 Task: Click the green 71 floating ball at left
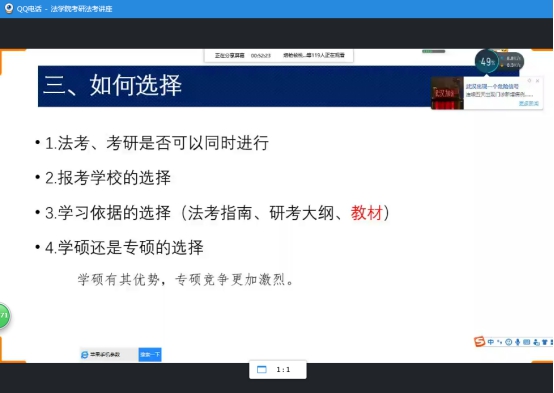click(x=4, y=316)
